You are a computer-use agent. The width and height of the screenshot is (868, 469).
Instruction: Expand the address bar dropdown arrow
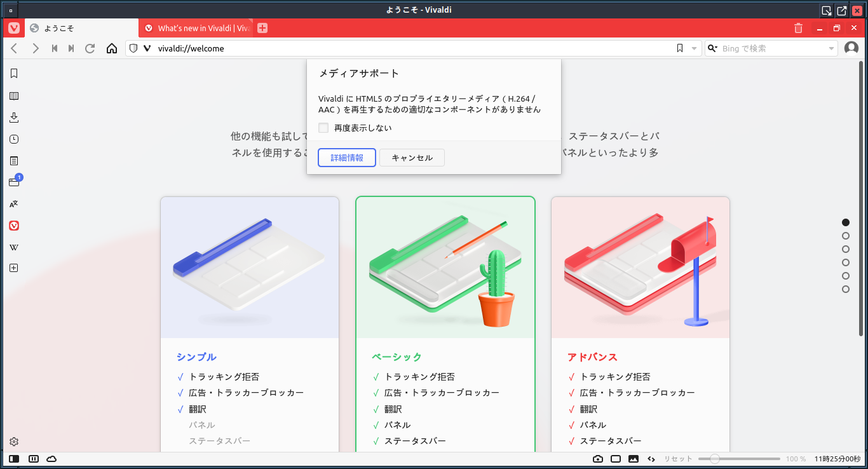tap(695, 48)
